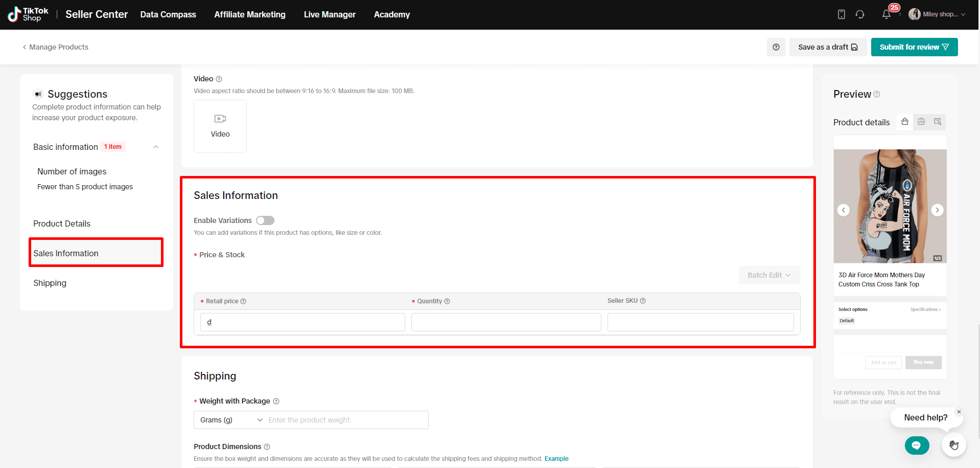Image resolution: width=980 pixels, height=468 pixels.
Task: Click Submit for review button
Action: coord(914,47)
